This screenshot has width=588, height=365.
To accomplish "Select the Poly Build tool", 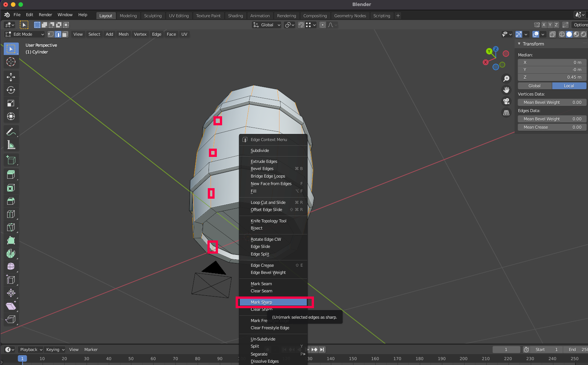I will pyautogui.click(x=11, y=240).
